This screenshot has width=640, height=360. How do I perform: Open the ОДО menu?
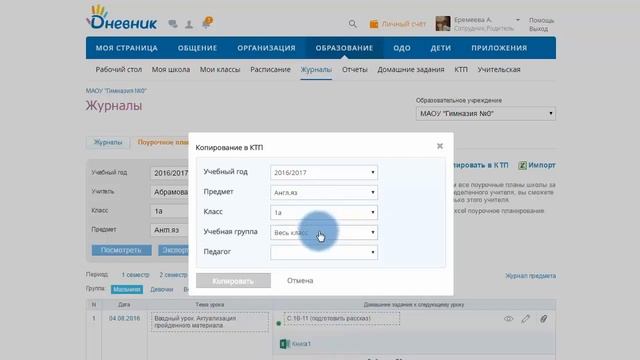[402, 48]
